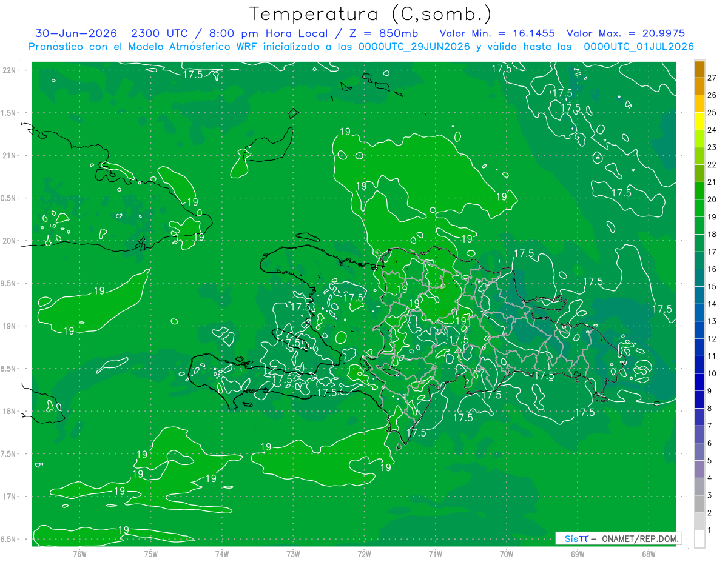Click the legend value '1'
Viewport: 728px width, 562px height.
(710, 530)
